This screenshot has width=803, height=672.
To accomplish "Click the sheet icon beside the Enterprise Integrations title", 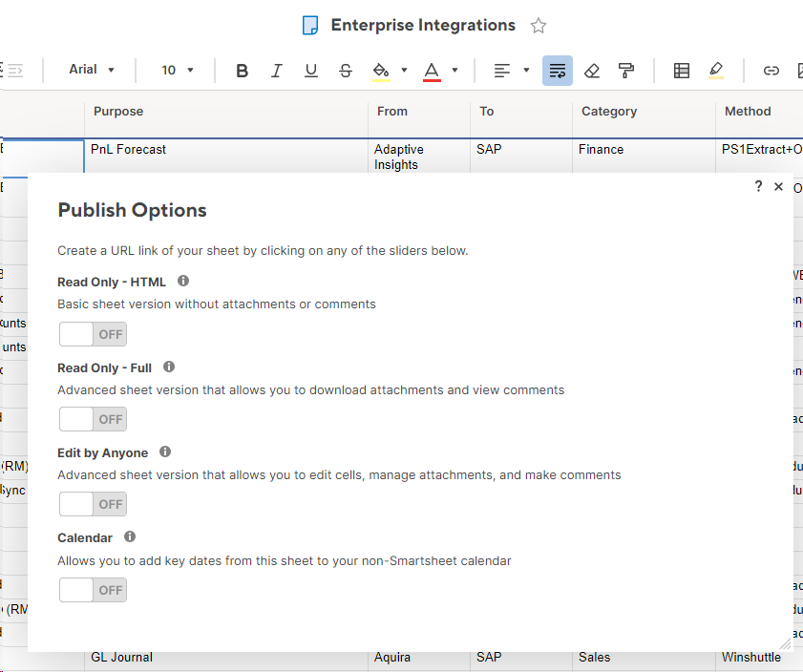I will (309, 25).
